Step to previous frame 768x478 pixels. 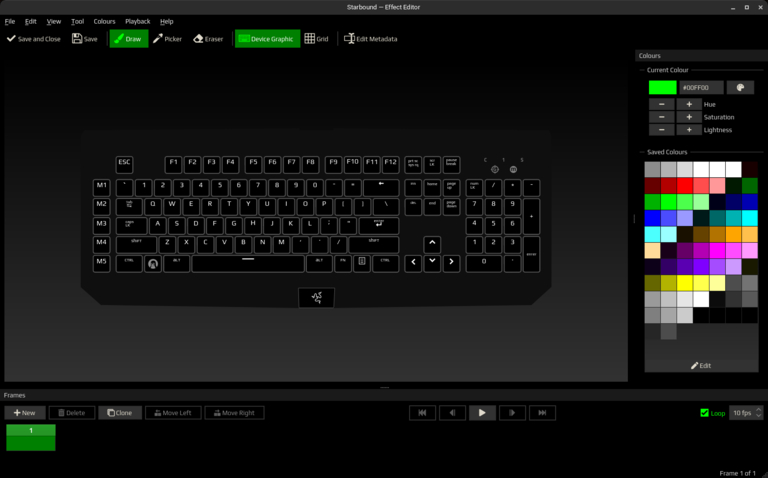[452, 413]
